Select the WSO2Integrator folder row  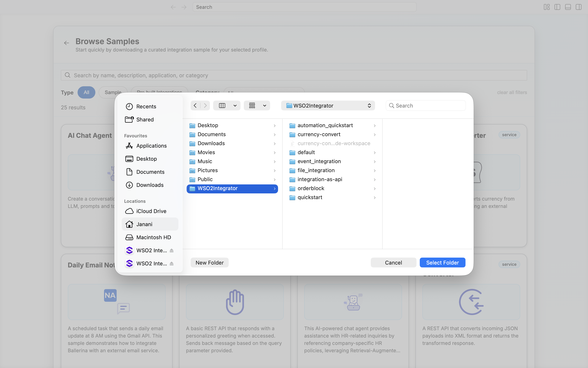[232, 189]
